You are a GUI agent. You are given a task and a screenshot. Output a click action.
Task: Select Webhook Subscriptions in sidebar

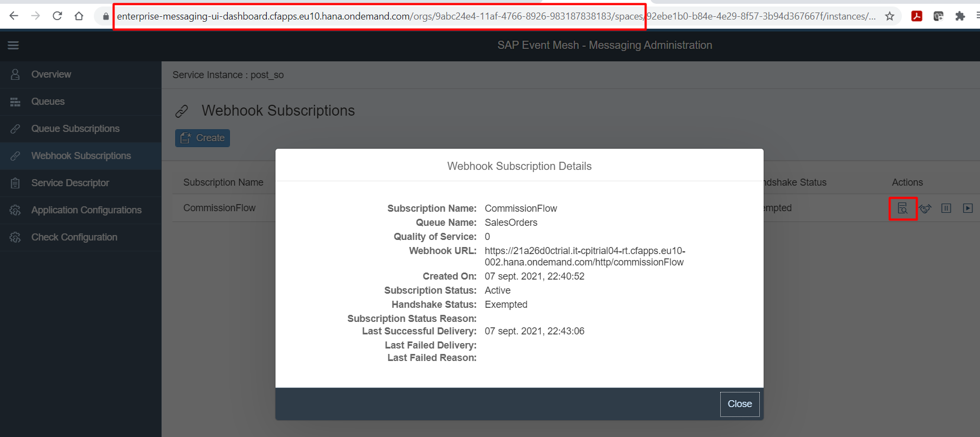point(81,156)
